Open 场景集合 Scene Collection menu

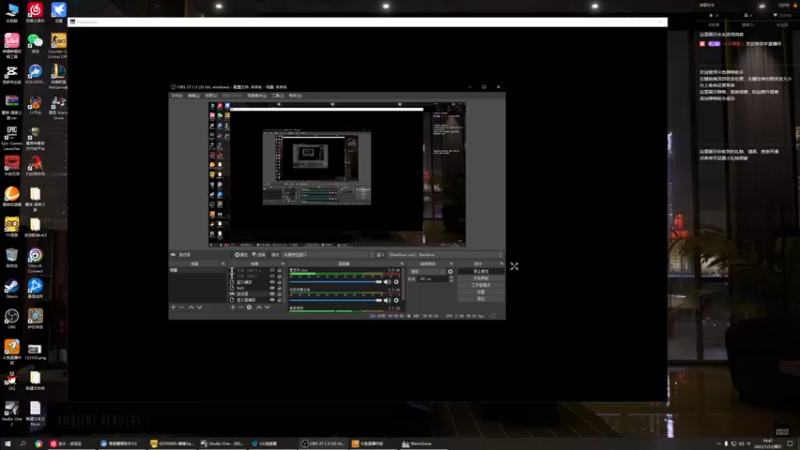coord(257,95)
